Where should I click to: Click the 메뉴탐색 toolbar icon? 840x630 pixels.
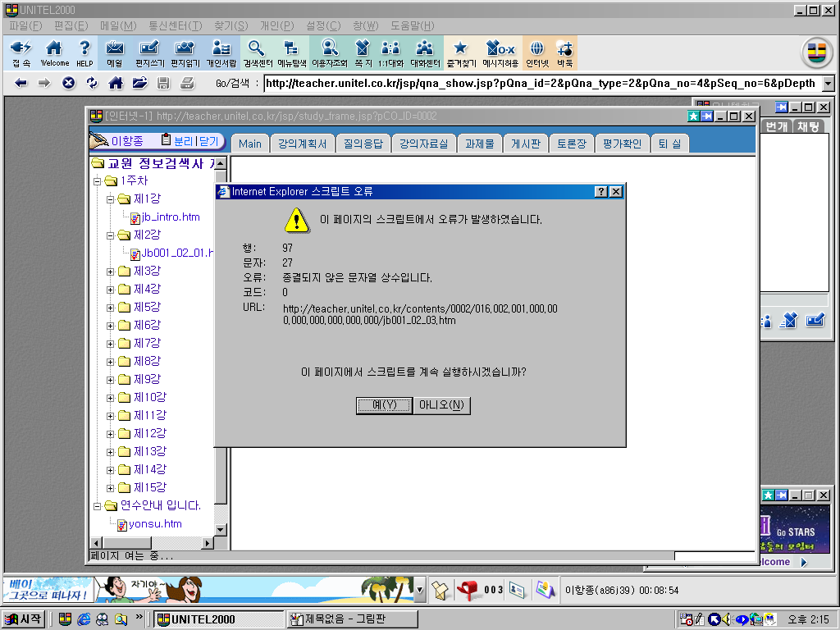(x=292, y=53)
